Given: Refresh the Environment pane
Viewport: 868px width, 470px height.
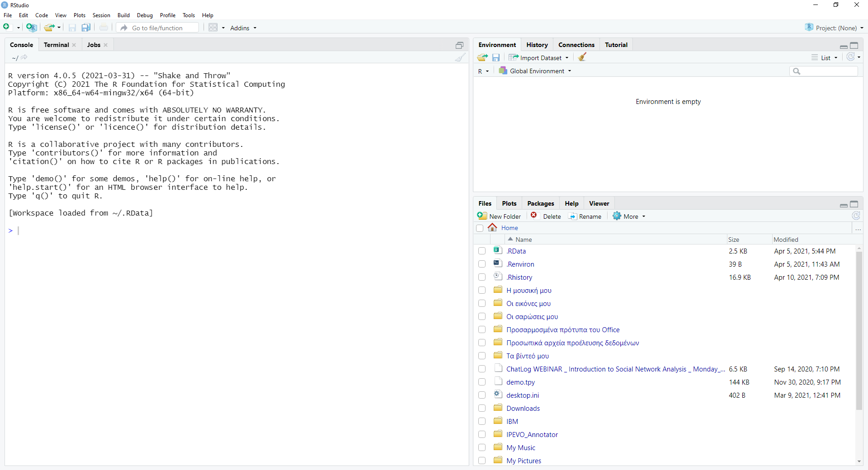Looking at the screenshot, I should pyautogui.click(x=851, y=57).
